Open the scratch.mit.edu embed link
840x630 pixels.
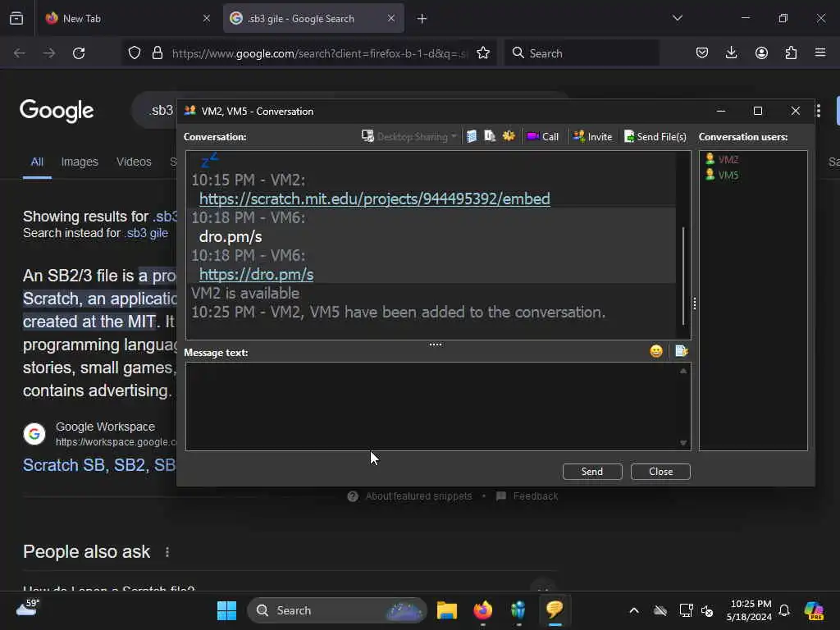374,199
